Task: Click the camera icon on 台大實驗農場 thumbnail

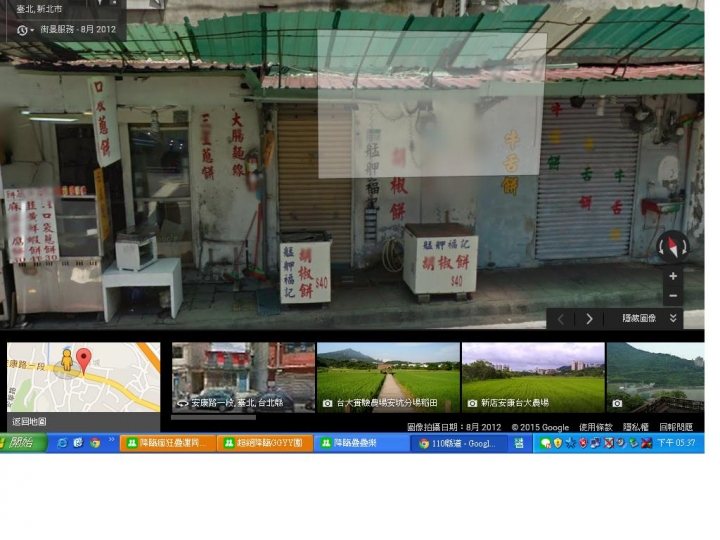Action: pyautogui.click(x=327, y=403)
